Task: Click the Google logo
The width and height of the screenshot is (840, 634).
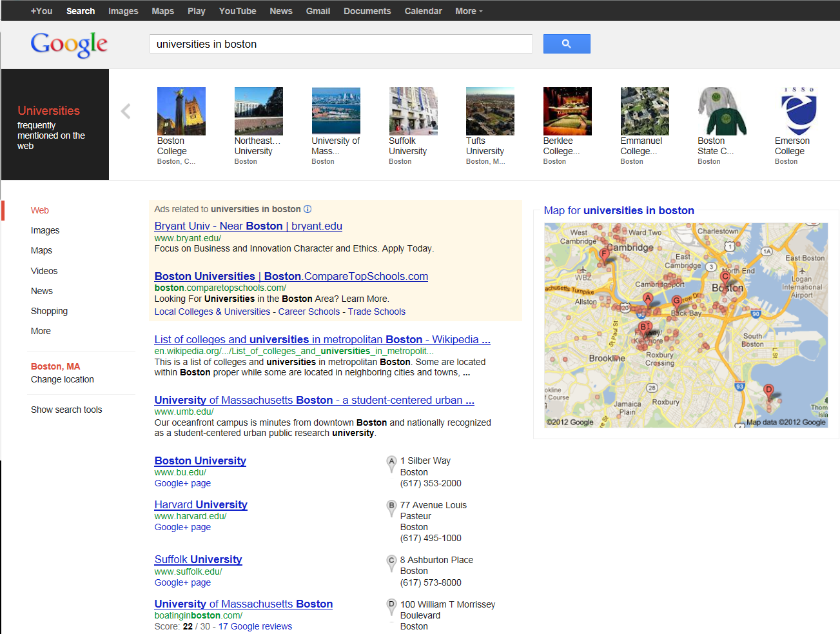Action: [x=69, y=45]
